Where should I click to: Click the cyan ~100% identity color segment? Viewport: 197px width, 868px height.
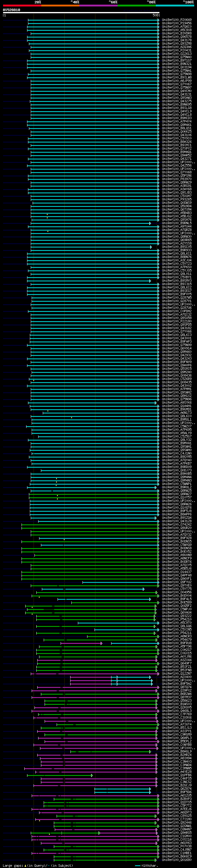(x=175, y=6)
